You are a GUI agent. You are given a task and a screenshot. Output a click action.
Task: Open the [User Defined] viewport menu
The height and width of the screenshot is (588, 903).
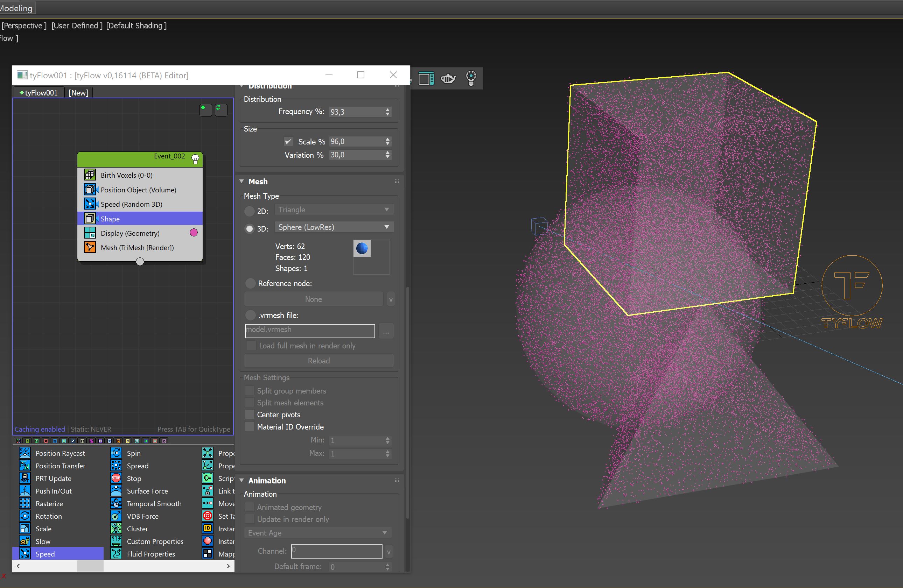click(x=77, y=26)
